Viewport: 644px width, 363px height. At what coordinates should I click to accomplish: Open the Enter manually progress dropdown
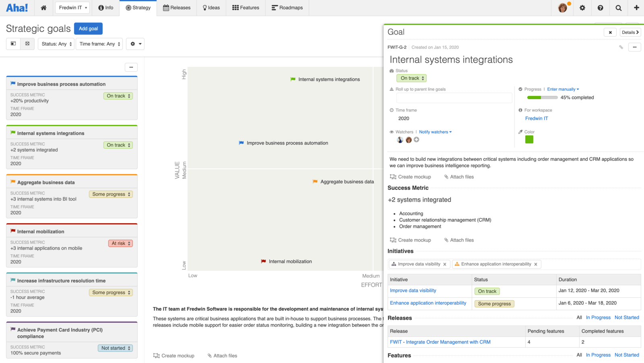tap(563, 89)
